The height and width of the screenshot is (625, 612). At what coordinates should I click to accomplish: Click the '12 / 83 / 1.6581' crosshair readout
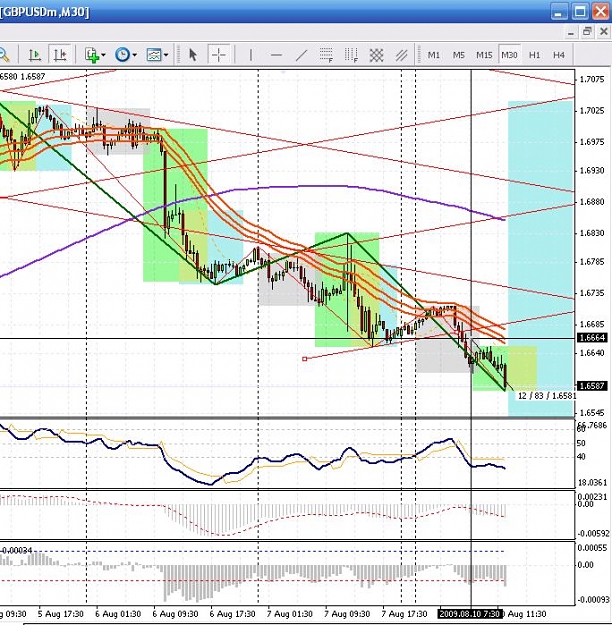click(547, 396)
